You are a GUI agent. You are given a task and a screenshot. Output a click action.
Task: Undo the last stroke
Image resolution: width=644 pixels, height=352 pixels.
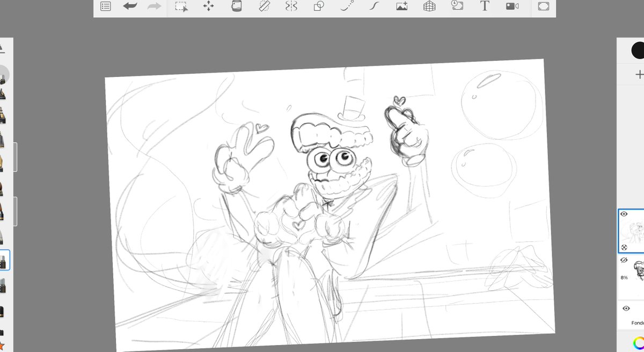pyautogui.click(x=130, y=6)
